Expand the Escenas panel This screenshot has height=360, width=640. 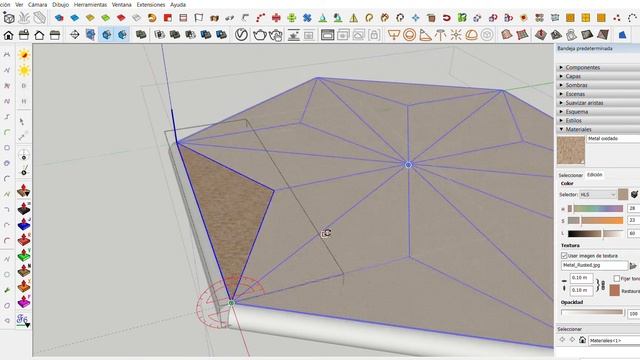[598, 94]
